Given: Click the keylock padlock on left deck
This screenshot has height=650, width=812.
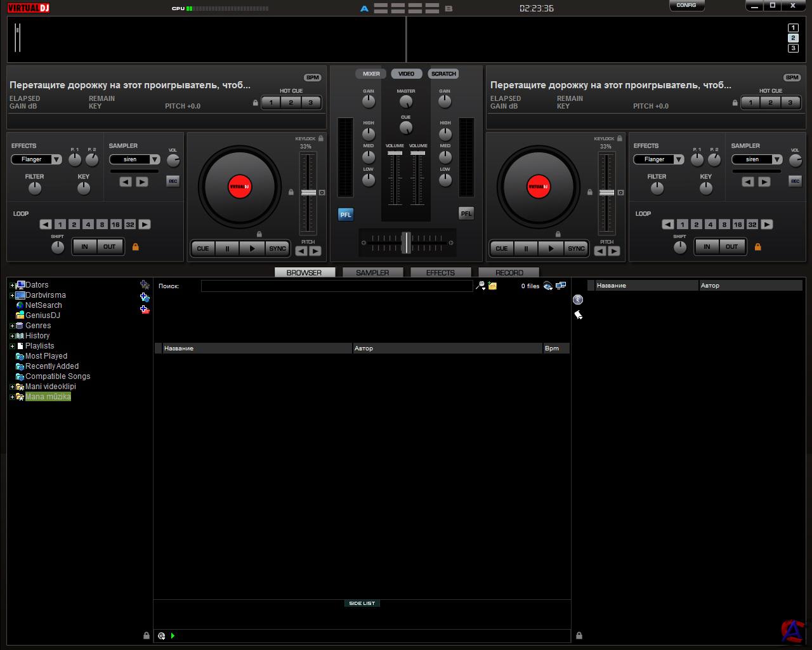Looking at the screenshot, I should tap(321, 138).
